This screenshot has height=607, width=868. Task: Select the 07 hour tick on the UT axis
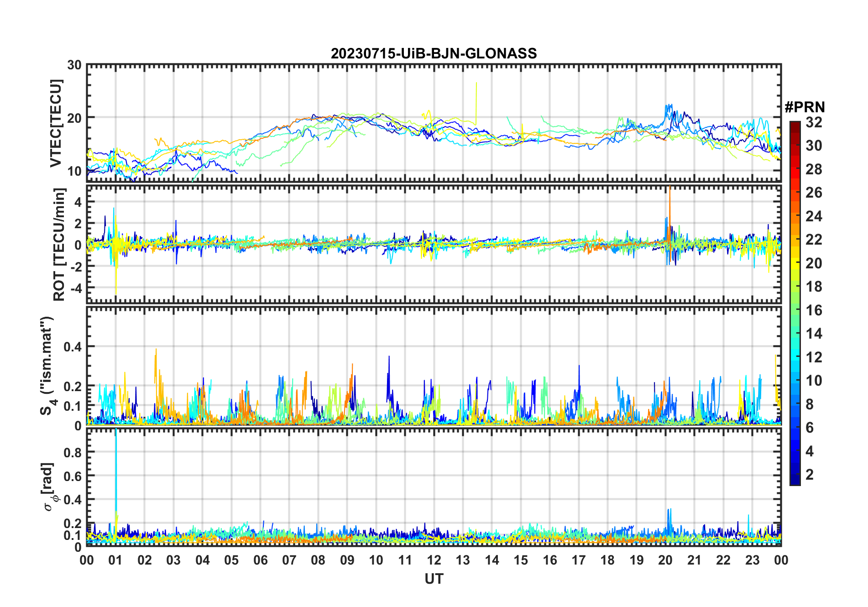(x=289, y=560)
